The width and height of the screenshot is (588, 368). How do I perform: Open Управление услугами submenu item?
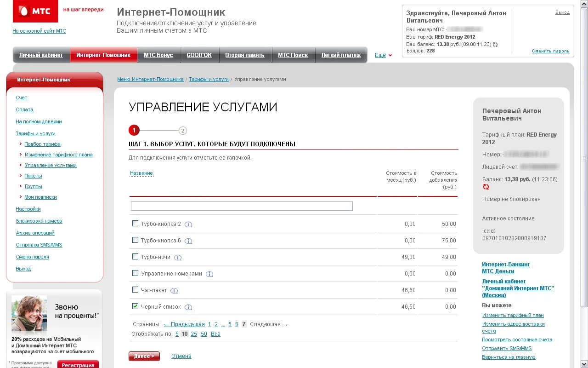point(51,165)
